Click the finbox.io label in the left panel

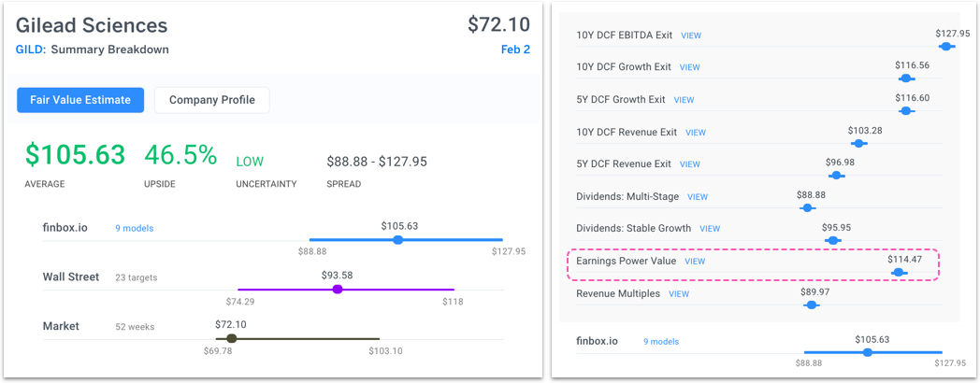point(65,228)
